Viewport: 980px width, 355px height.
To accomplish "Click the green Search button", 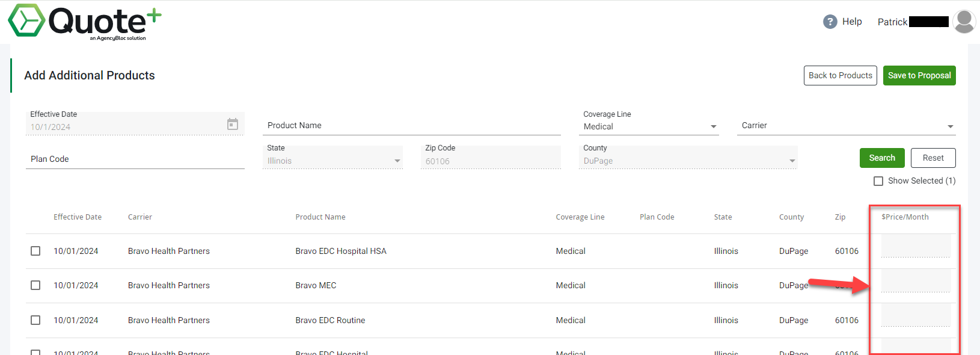I will click(882, 158).
